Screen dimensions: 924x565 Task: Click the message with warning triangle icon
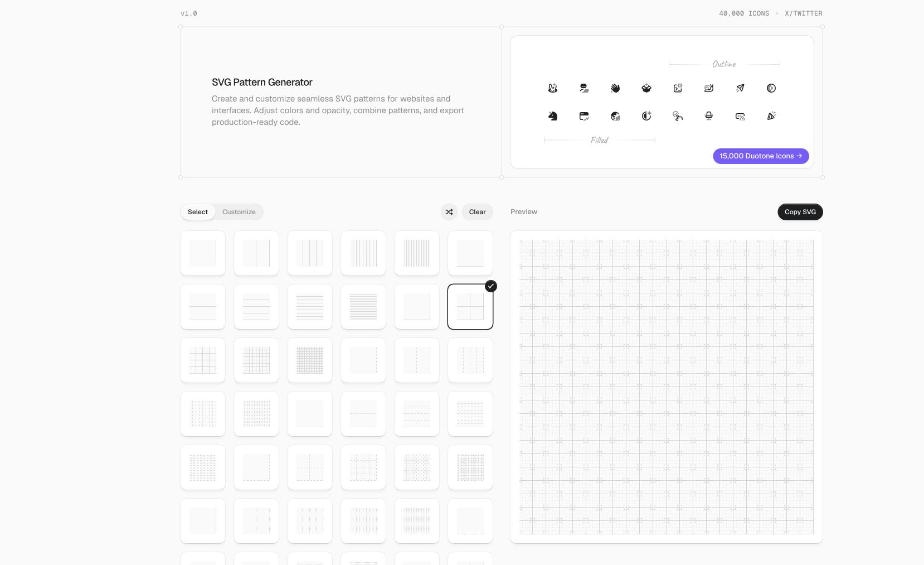(x=740, y=116)
